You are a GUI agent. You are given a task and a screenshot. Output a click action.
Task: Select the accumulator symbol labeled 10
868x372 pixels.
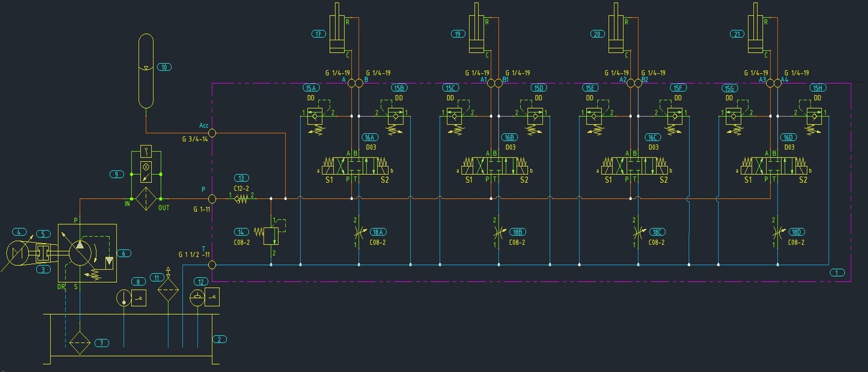pyautogui.click(x=146, y=71)
